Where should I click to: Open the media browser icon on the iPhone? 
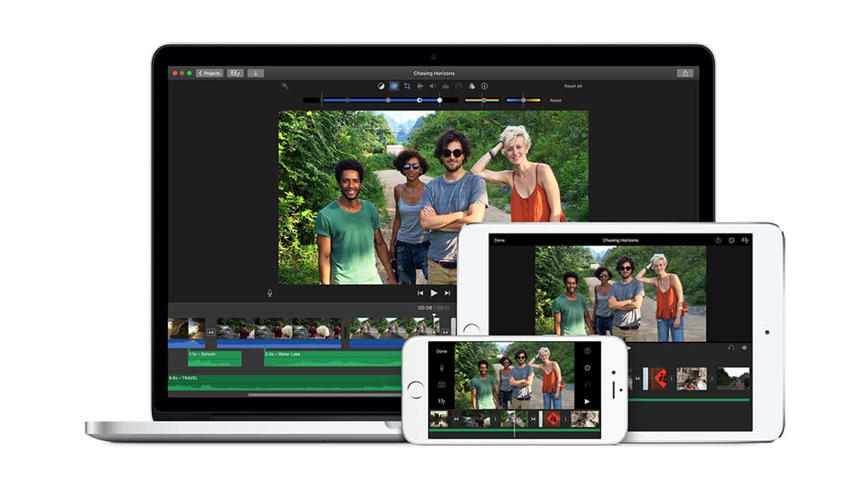pyautogui.click(x=441, y=401)
